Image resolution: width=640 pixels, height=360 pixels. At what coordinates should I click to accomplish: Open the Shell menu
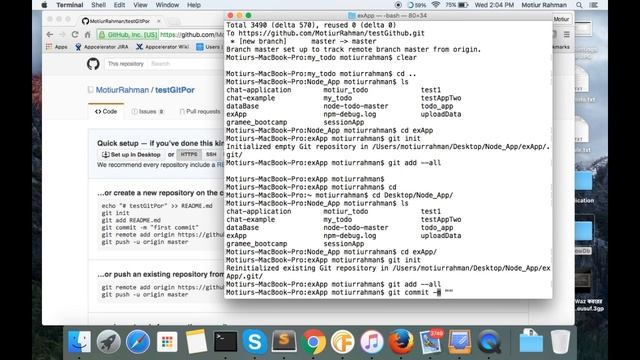98,5
